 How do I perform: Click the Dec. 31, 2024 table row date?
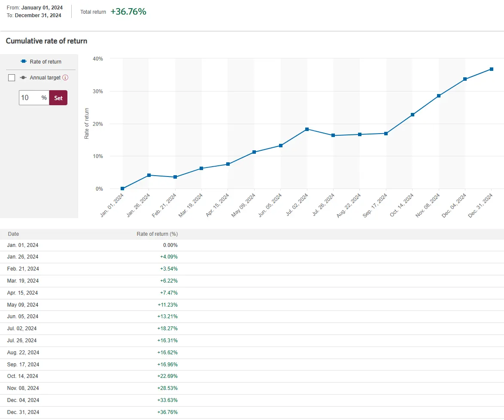click(23, 412)
